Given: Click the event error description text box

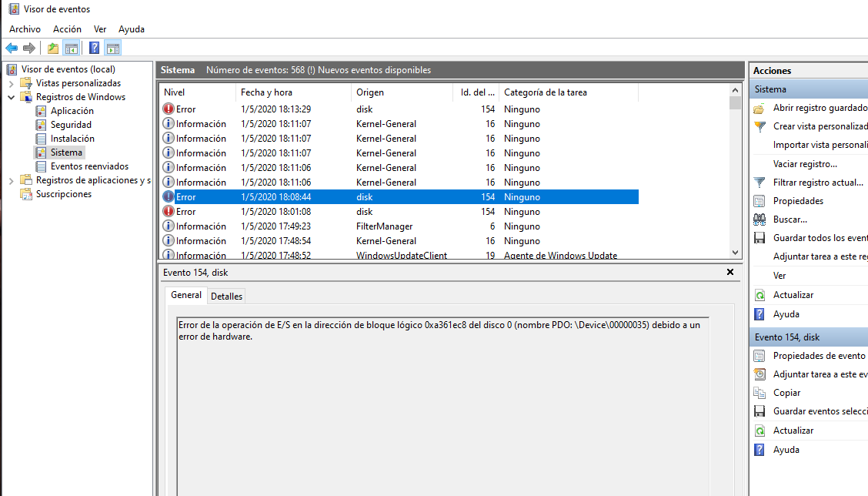Looking at the screenshot, I should click(x=443, y=406).
